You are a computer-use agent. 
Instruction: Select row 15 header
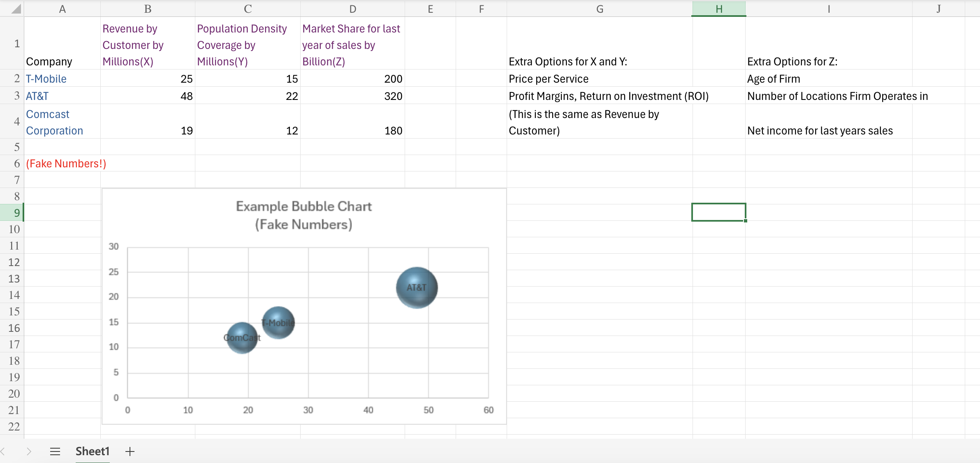pyautogui.click(x=12, y=311)
